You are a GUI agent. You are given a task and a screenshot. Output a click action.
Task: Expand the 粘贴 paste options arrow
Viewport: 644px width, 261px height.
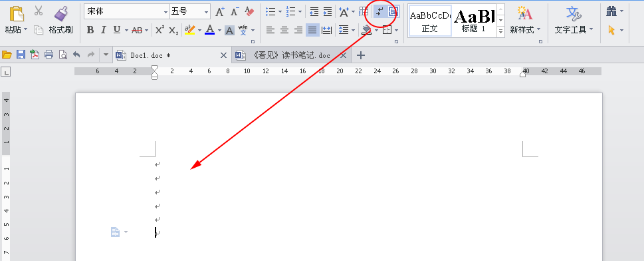(25, 30)
